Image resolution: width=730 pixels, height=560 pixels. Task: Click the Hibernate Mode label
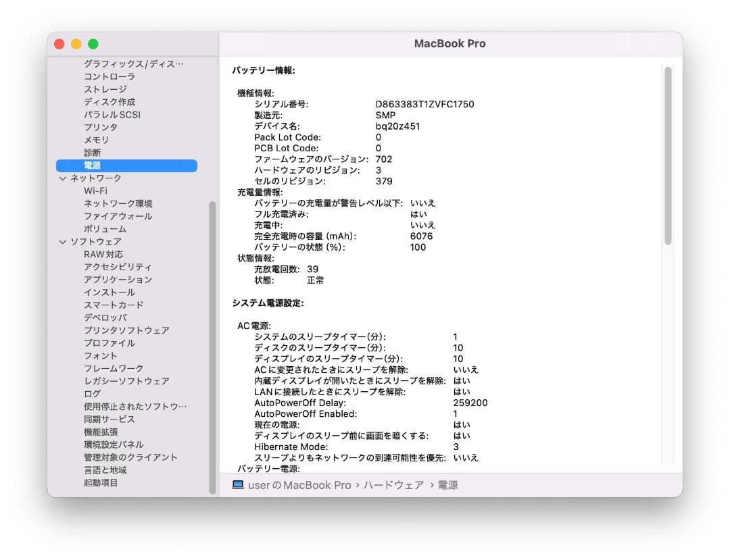point(291,447)
